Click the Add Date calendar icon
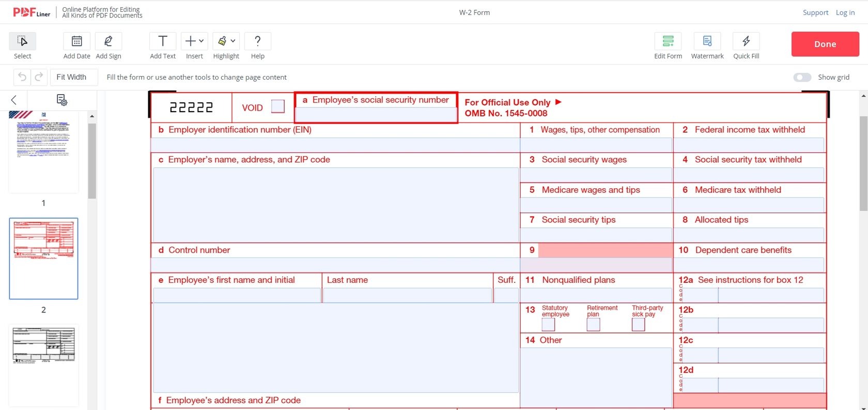This screenshot has width=868, height=410. 76,41
